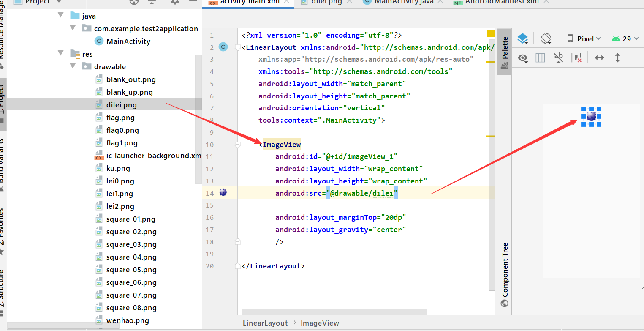This screenshot has width=644, height=331.
Task: Open the Palette side tab
Action: 504,52
